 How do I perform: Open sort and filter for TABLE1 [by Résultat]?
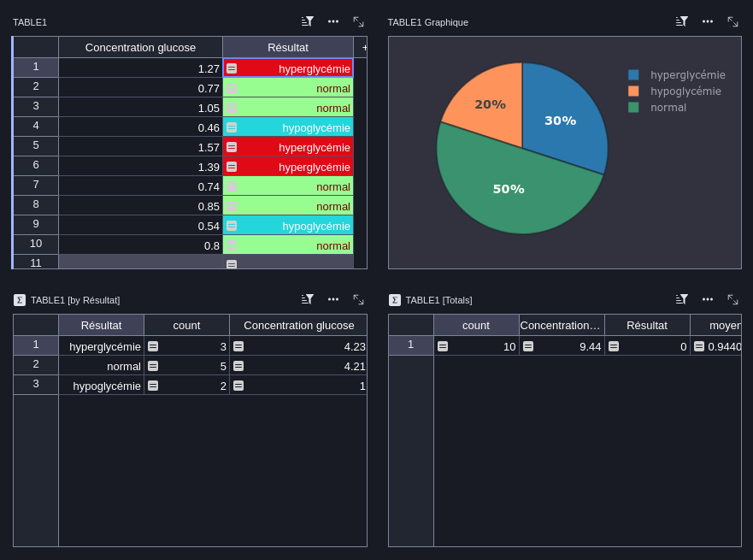pyautogui.click(x=308, y=300)
